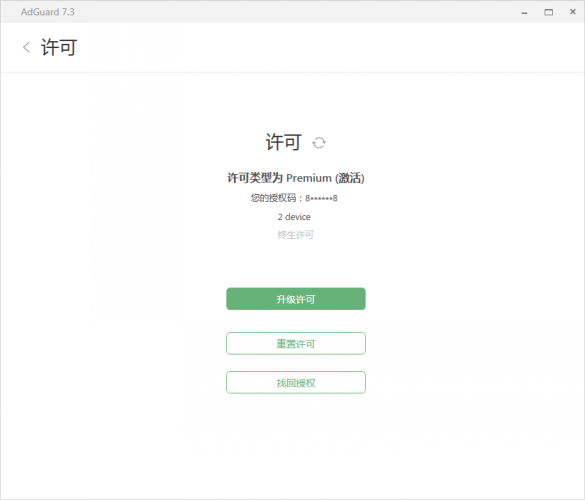The width and height of the screenshot is (585, 500).
Task: Click the 许可类型为 Premium (激活) line
Action: click(x=296, y=178)
